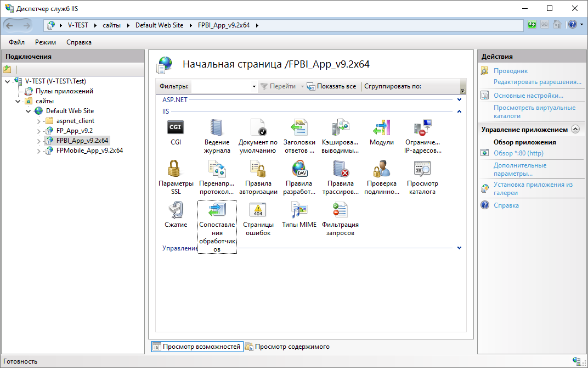Open the Модули feature icon
This screenshot has height=368, width=588.
[381, 127]
